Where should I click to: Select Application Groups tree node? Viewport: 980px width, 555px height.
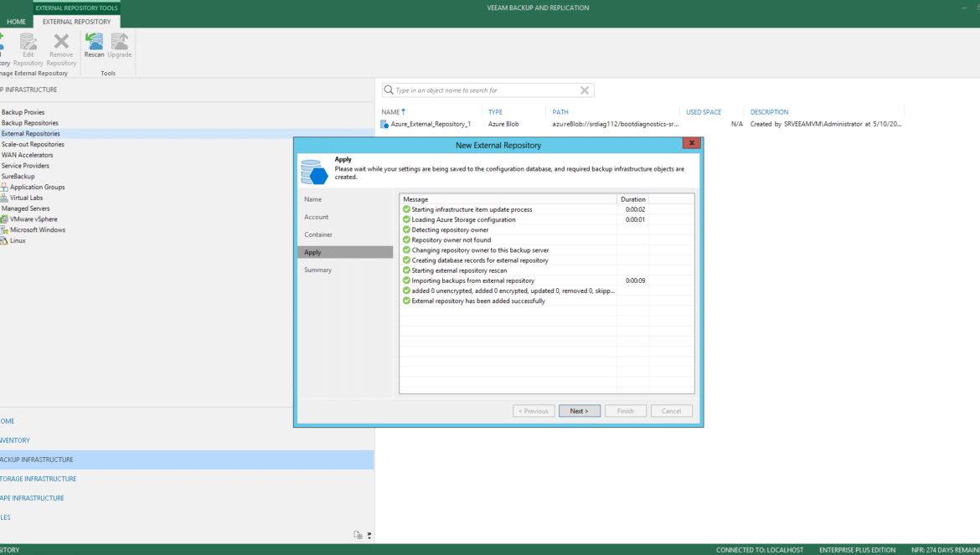(37, 186)
